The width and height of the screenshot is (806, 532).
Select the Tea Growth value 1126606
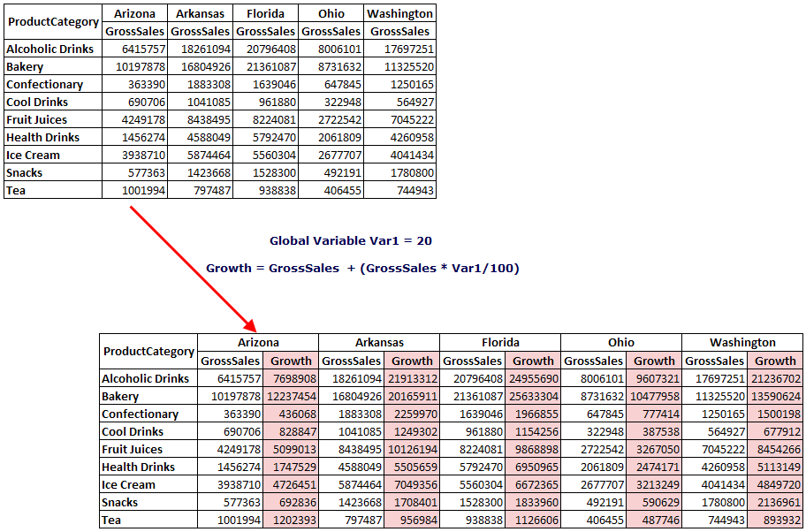click(533, 520)
